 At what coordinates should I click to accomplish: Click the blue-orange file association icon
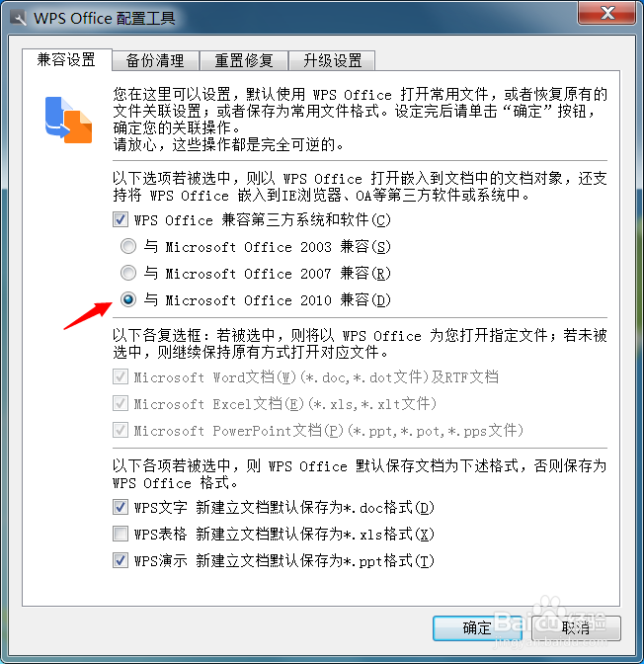[x=68, y=120]
